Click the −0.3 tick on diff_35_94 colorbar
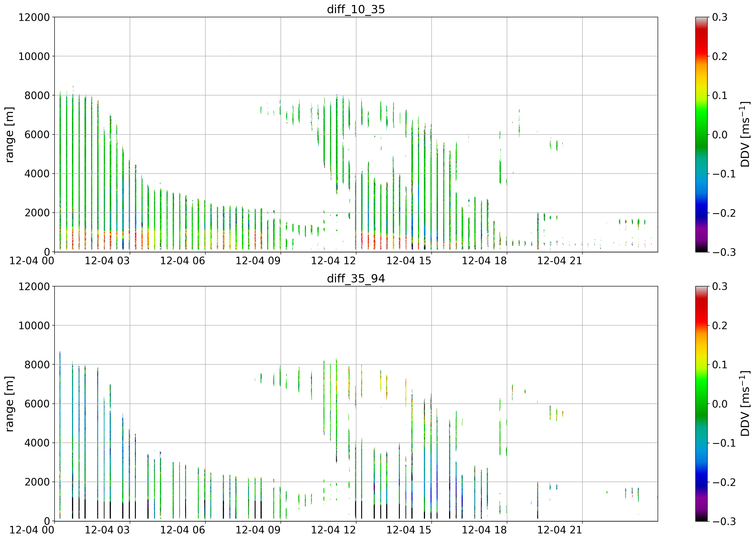Image resolution: width=756 pixels, height=540 pixels. click(x=724, y=521)
